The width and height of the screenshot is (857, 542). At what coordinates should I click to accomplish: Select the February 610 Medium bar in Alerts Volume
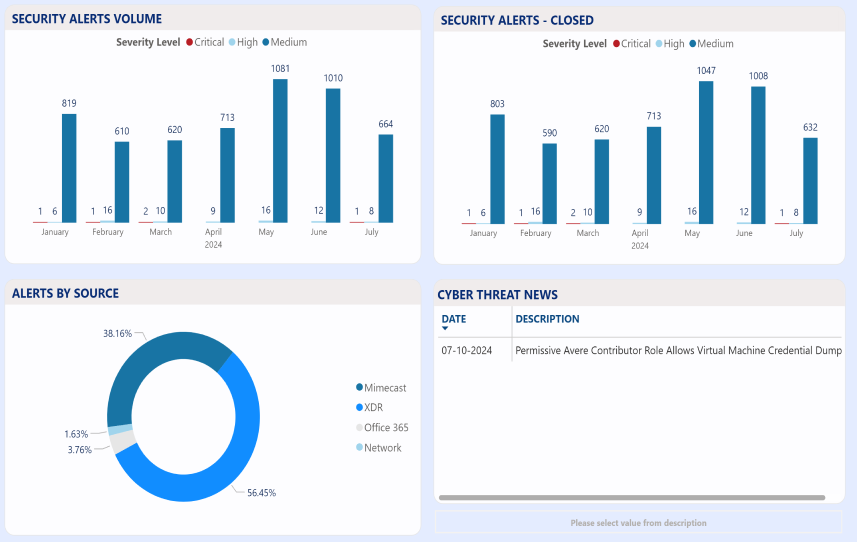(122, 182)
